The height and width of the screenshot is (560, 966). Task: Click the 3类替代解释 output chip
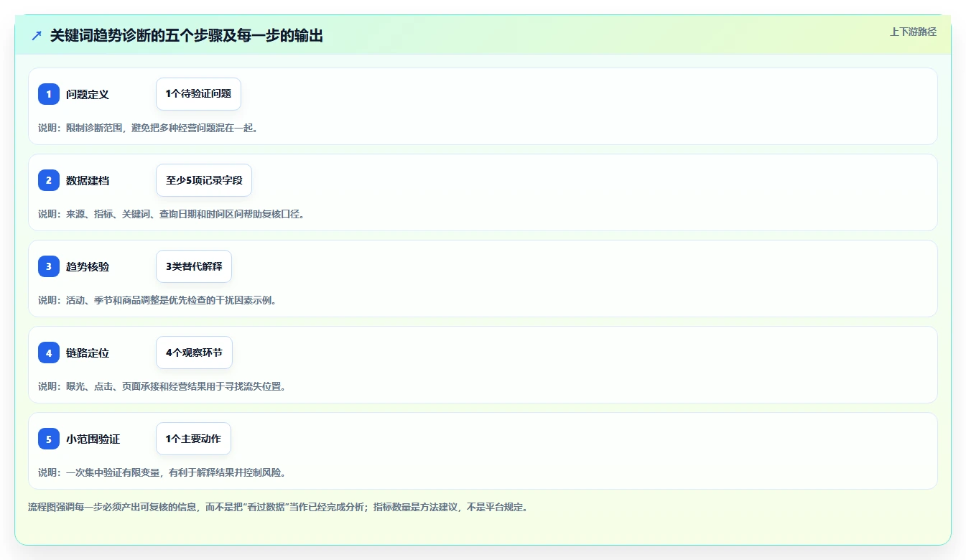point(194,266)
